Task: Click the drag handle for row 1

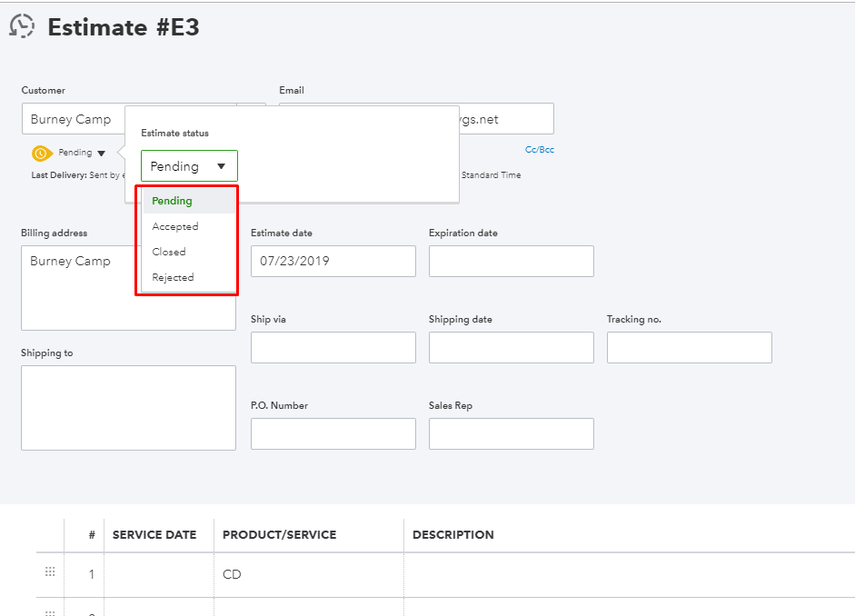Action: click(50, 573)
